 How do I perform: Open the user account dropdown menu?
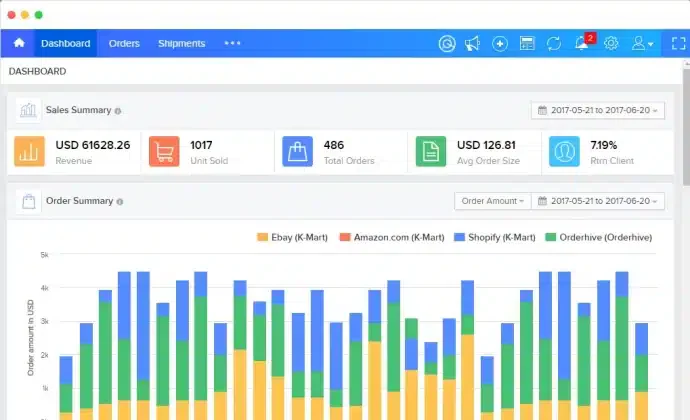[642, 44]
